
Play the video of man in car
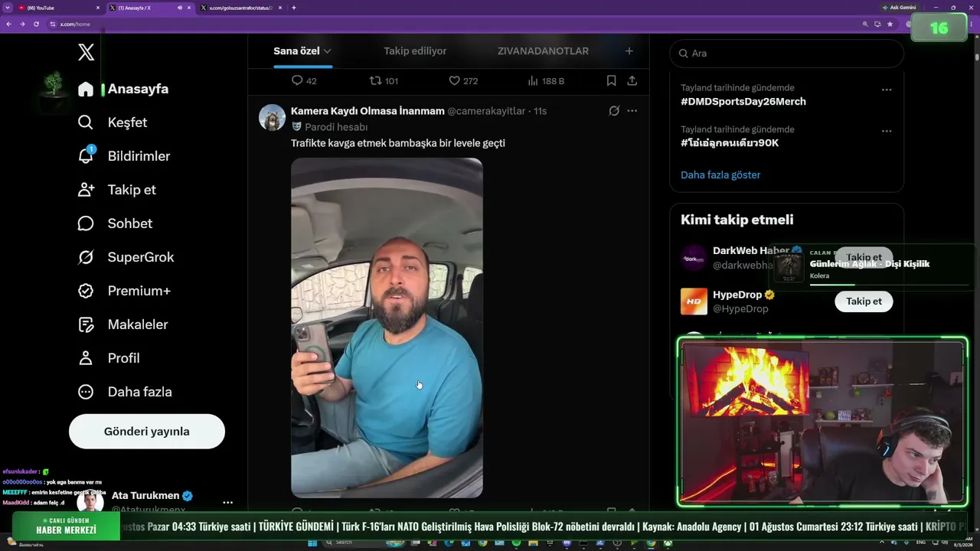pos(387,328)
